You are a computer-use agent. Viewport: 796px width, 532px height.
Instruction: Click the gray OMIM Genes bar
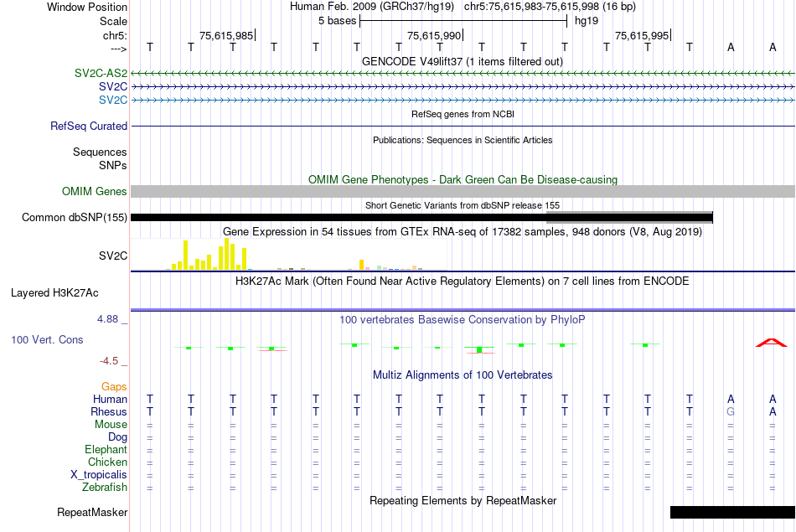[x=463, y=191]
